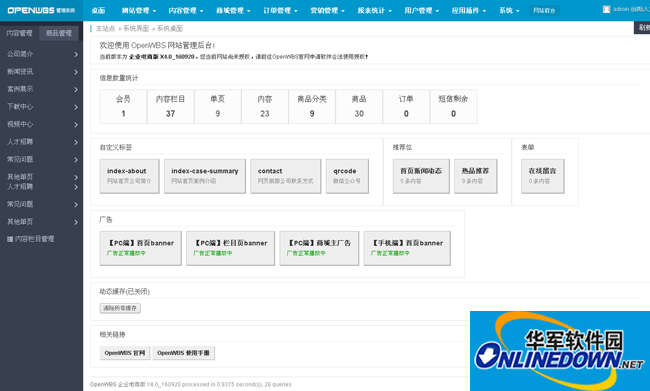Click the 内容 statistic showing 23

(x=264, y=107)
